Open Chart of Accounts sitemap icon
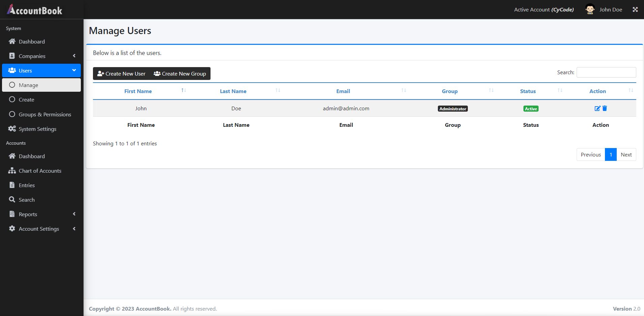Viewport: 644px width, 316px height. coord(12,171)
